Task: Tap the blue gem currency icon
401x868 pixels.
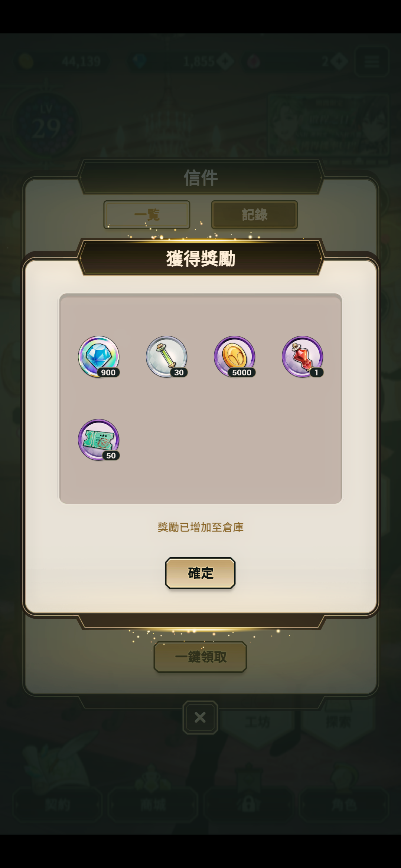Action: pos(140,61)
